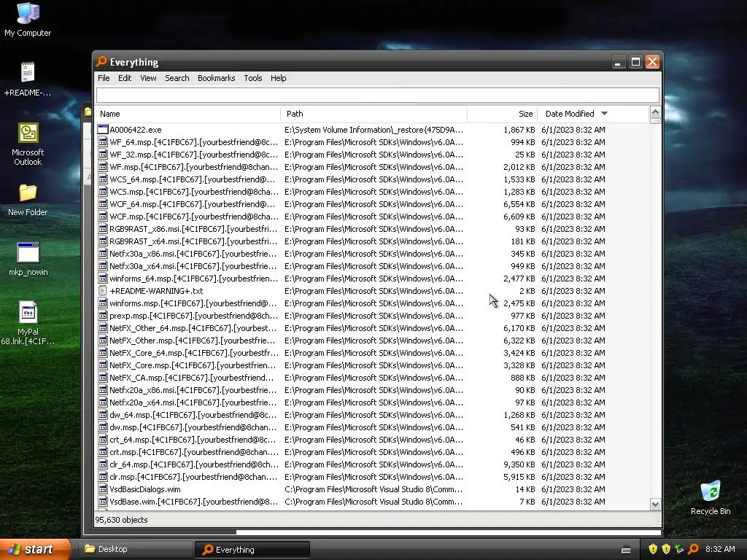The height and width of the screenshot is (560, 747).
Task: Click the scrollbar up arrow
Action: click(x=655, y=112)
